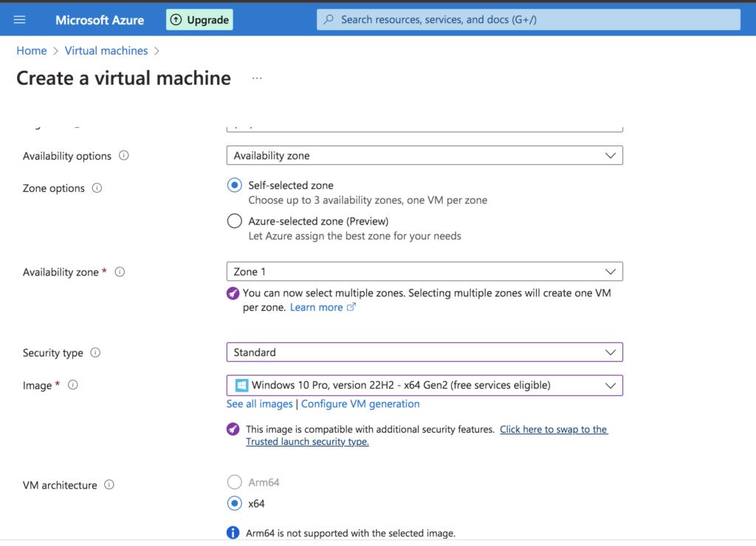This screenshot has width=756, height=546.
Task: Show info tooltip for Image
Action: click(73, 385)
